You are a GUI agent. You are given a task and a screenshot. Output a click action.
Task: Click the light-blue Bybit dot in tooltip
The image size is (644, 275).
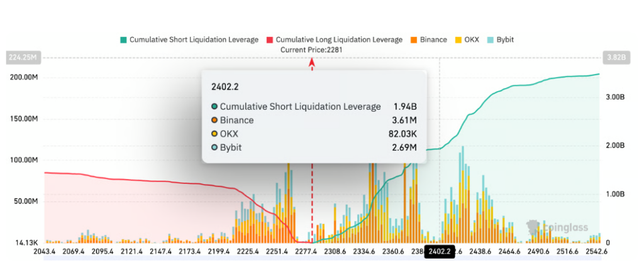click(214, 148)
